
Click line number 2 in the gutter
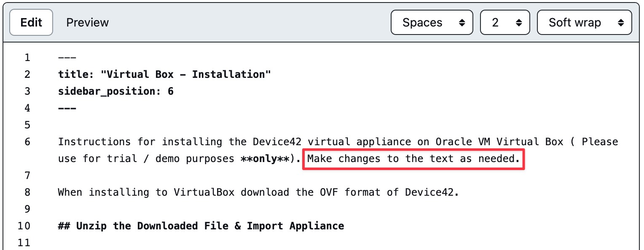(27, 74)
